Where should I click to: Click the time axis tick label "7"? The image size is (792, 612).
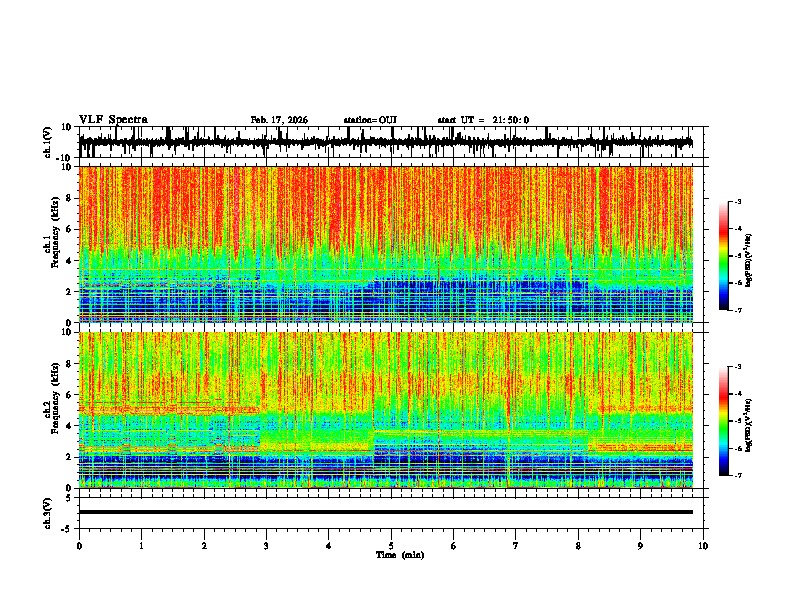coord(516,546)
